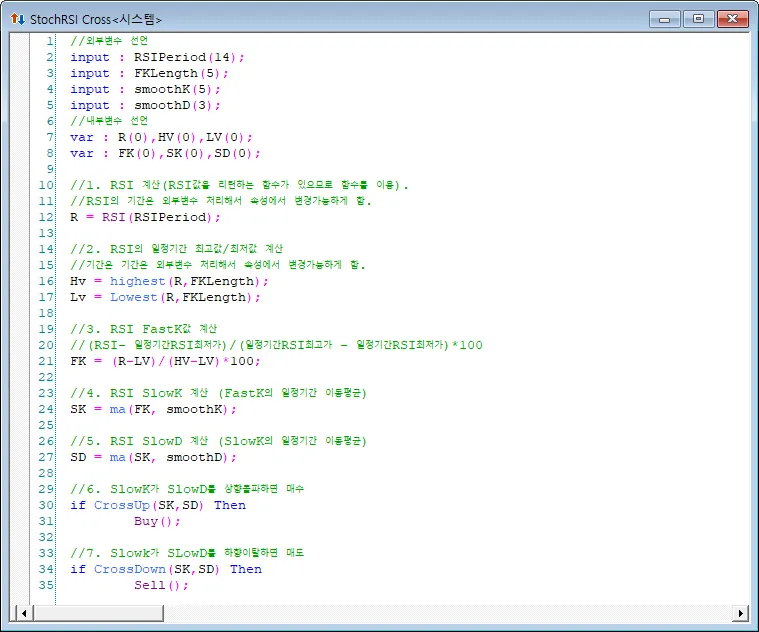The height and width of the screenshot is (632, 759).
Task: Maximize the StochRSI Cross window
Action: (x=698, y=19)
